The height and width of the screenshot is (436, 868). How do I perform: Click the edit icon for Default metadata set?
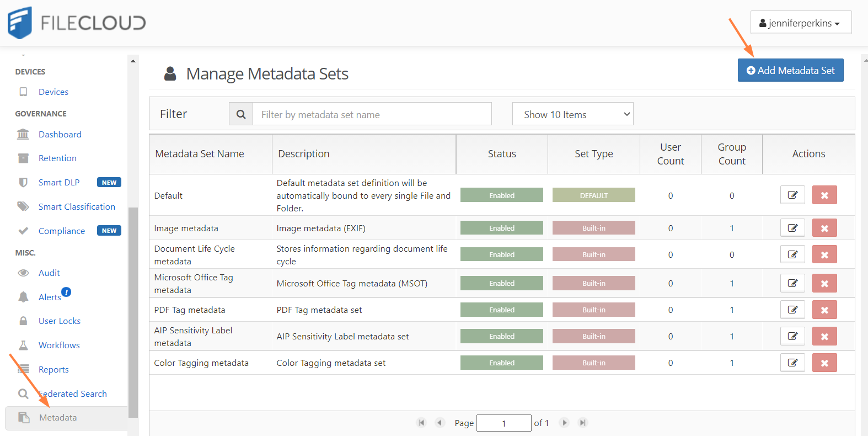tap(792, 195)
